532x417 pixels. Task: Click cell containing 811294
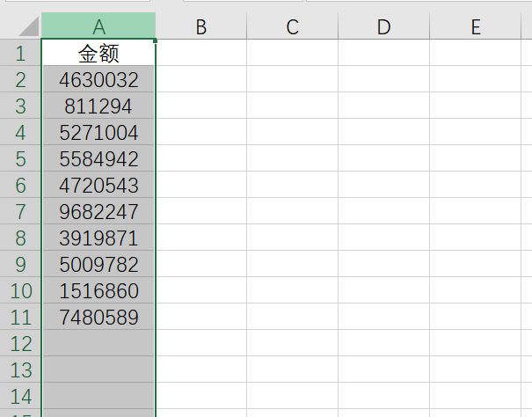click(x=98, y=106)
